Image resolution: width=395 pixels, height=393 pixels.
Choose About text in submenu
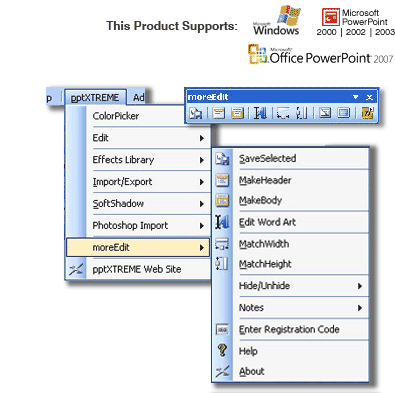coord(252,371)
